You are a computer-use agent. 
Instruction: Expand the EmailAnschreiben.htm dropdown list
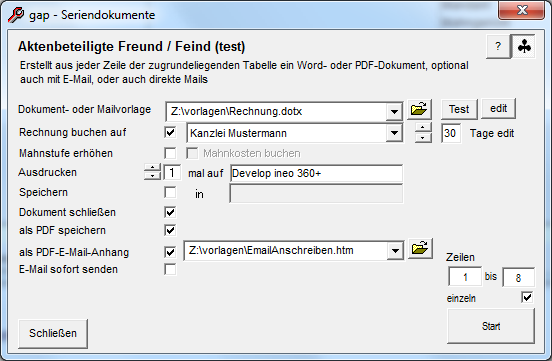click(395, 251)
